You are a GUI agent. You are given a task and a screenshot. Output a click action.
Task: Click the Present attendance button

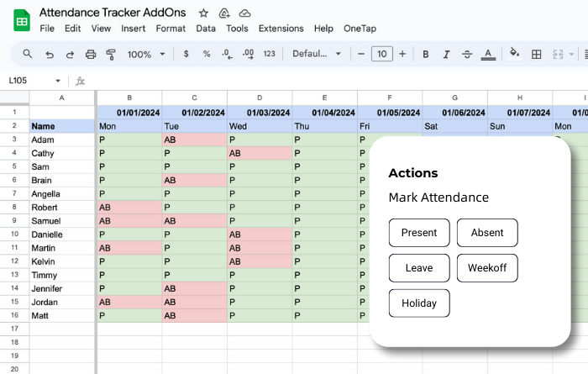point(419,233)
